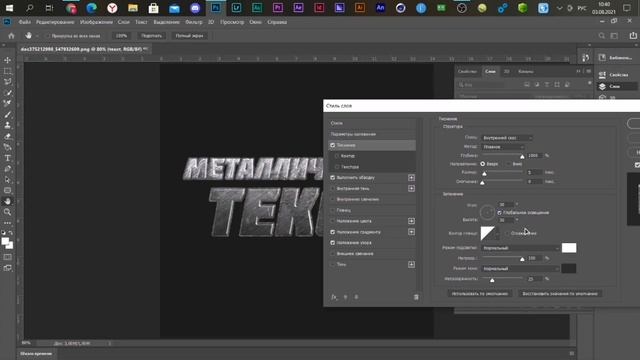Open the Файл menu
Screen dimensions: 640x360
point(24,22)
